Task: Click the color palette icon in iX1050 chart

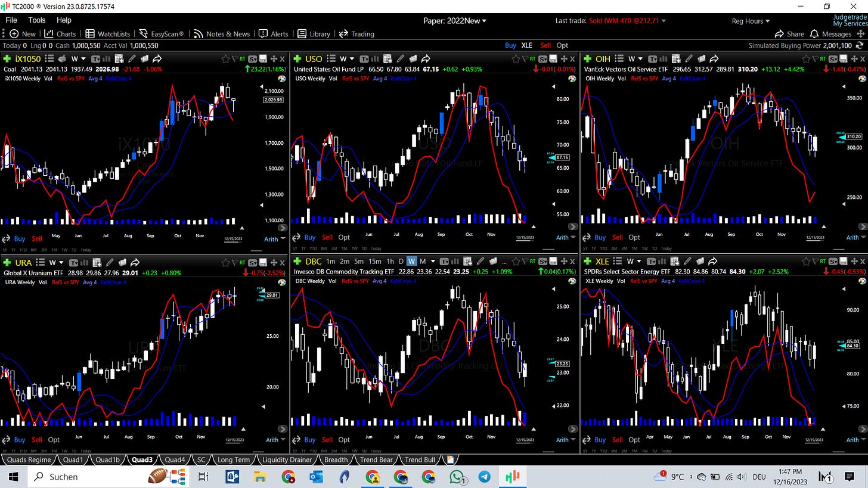Action: click(283, 79)
